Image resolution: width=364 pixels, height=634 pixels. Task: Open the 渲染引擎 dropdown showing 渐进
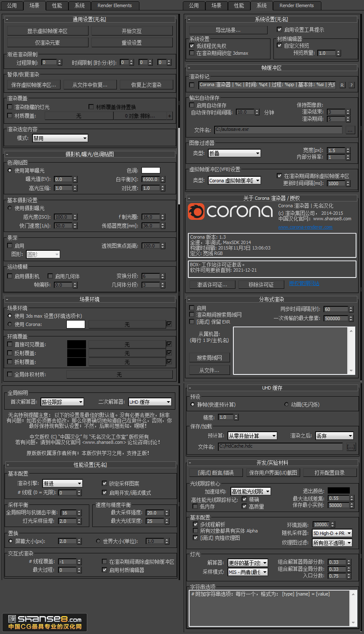pyautogui.click(x=62, y=484)
